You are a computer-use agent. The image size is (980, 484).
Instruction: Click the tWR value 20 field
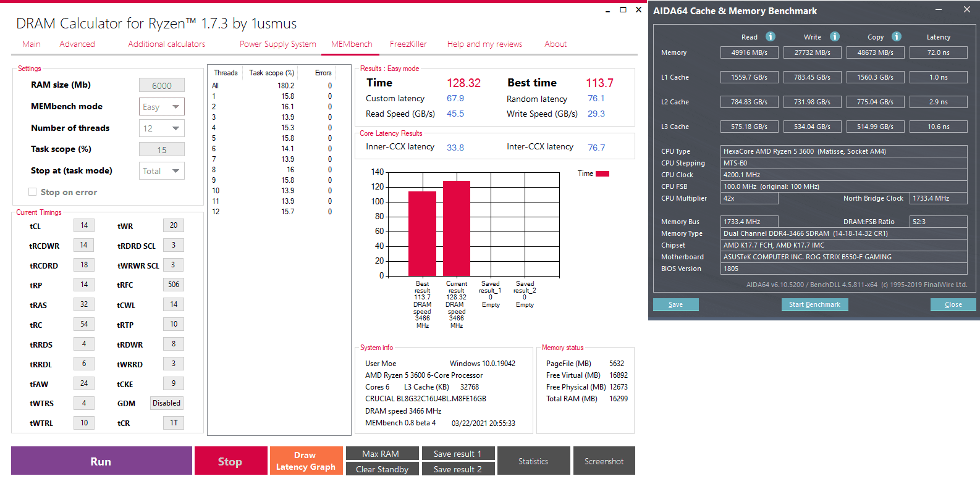(174, 225)
